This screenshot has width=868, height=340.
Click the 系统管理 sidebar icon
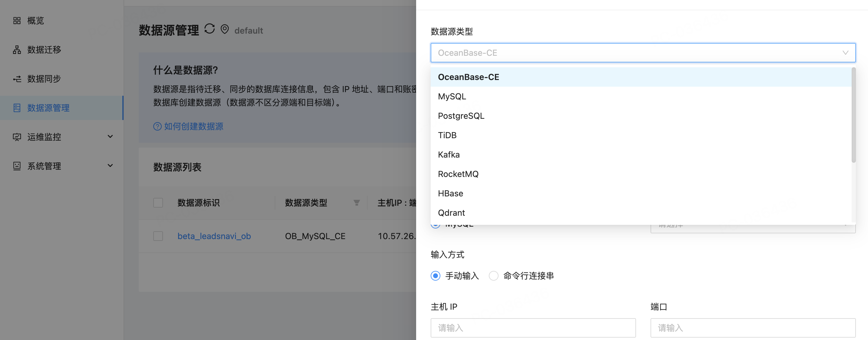tap(17, 166)
